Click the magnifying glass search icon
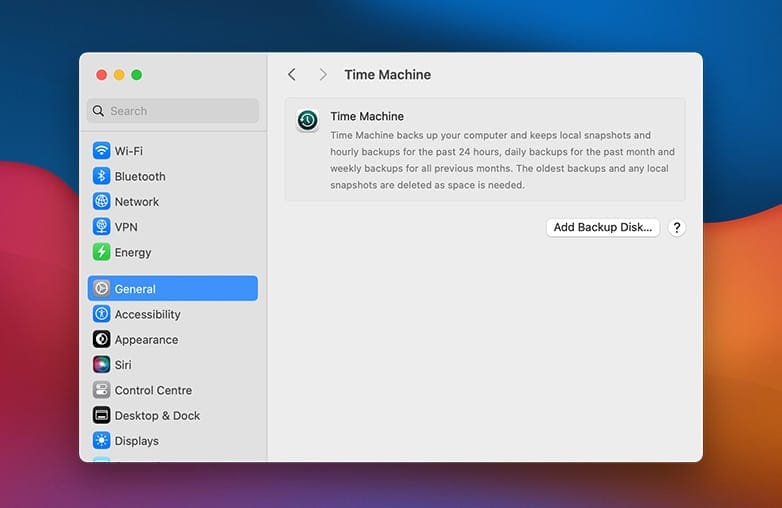This screenshot has width=782, height=508. point(98,111)
